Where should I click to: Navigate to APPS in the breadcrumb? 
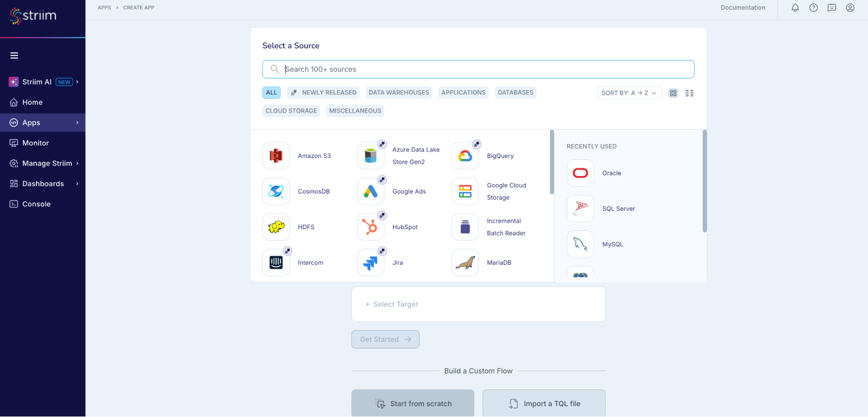coord(104,7)
